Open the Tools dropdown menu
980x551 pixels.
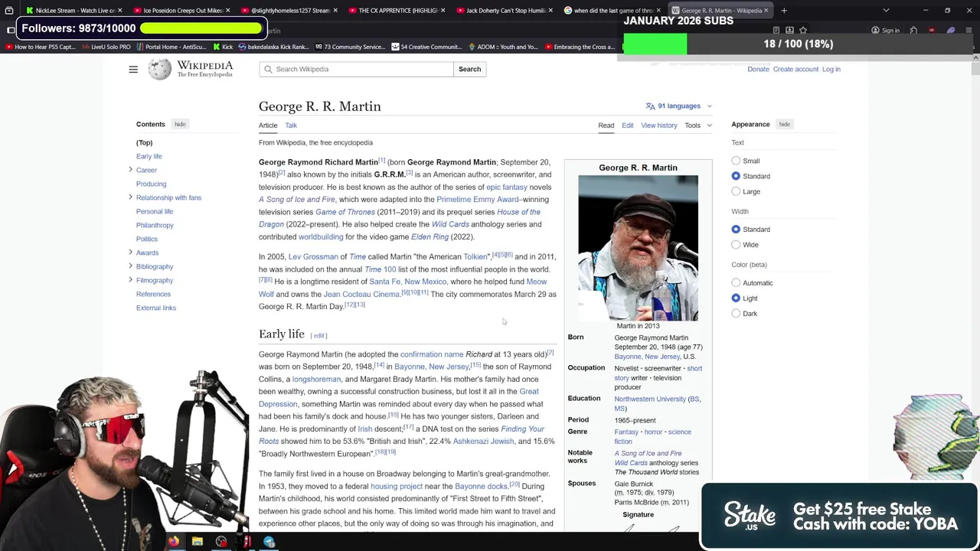(x=697, y=126)
